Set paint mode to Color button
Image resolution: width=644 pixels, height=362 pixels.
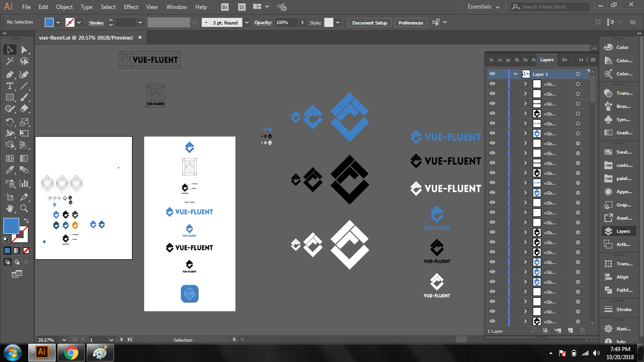(x=8, y=250)
